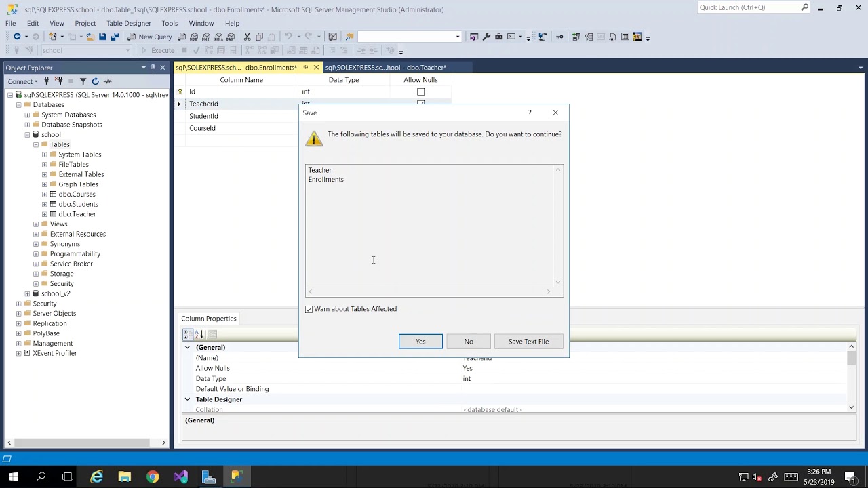Click Enrollments entry in Save dialog list

coord(326,180)
